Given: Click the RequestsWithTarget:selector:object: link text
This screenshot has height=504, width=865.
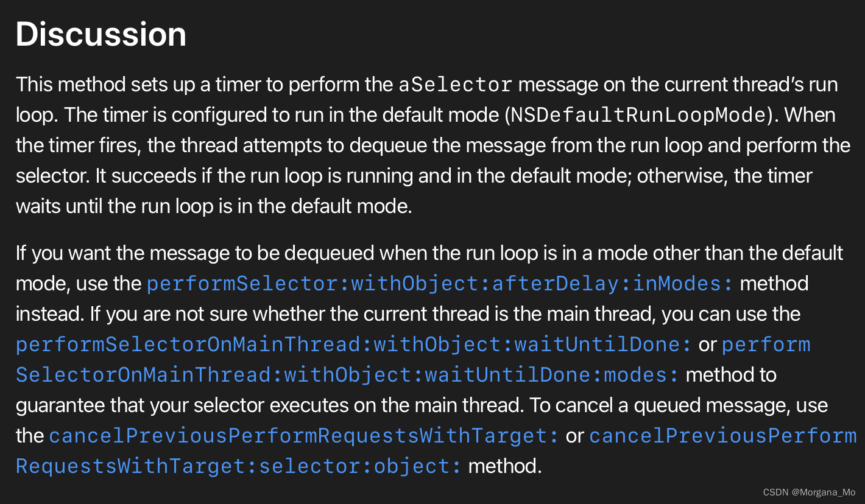Looking at the screenshot, I should coord(239,466).
